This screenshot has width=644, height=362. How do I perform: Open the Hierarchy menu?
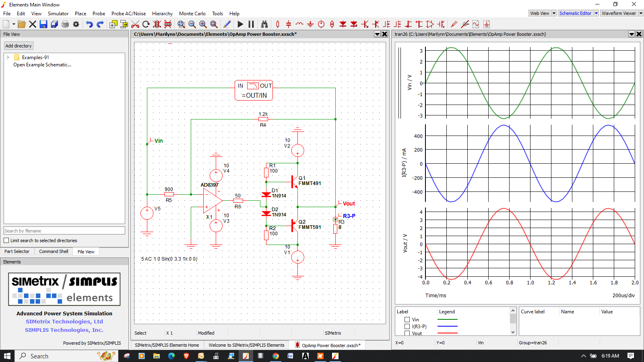click(162, 13)
